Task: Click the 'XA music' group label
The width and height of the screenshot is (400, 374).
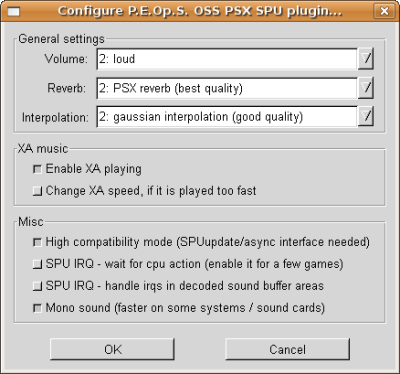Action: pyautogui.click(x=43, y=149)
